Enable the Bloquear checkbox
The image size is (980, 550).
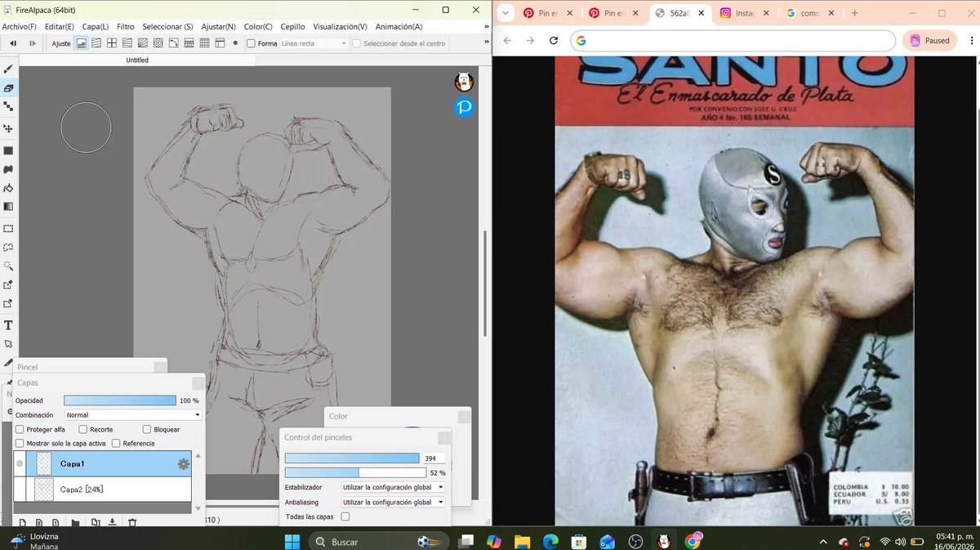tap(146, 429)
